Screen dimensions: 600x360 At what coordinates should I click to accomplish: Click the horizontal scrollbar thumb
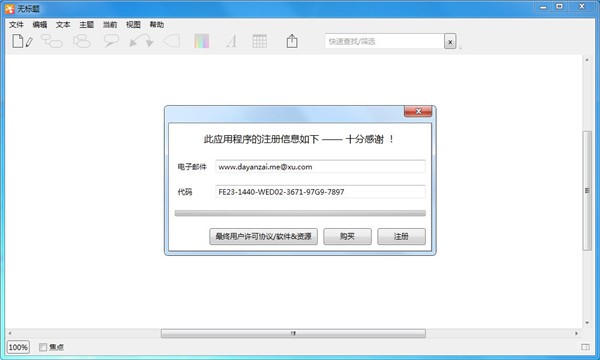pyautogui.click(x=293, y=333)
